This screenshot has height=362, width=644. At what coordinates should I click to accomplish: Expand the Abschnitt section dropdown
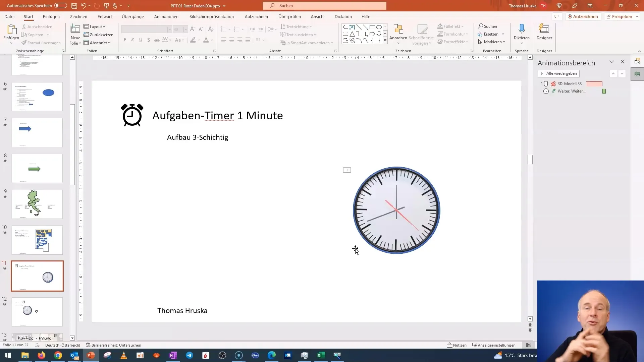(x=109, y=43)
